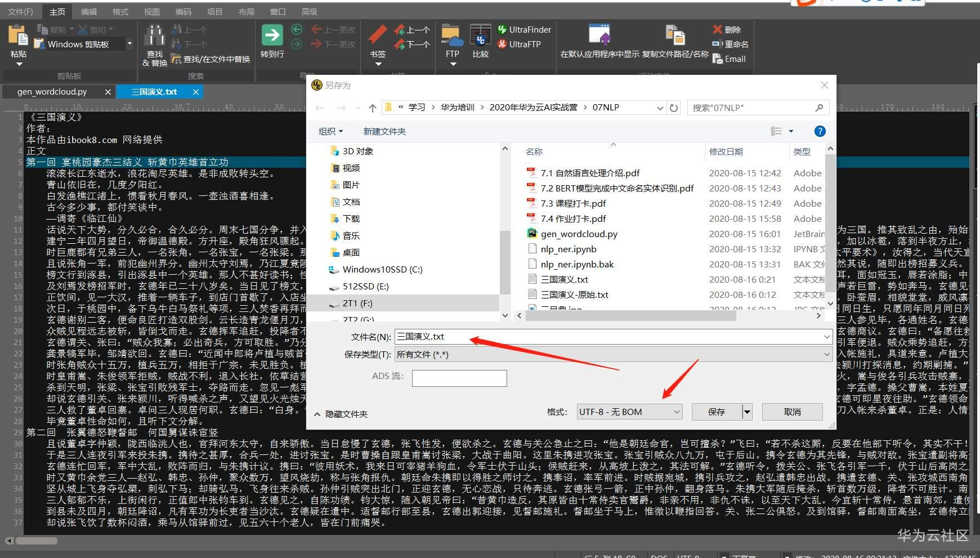Launch UltraFTP from the ribbon
The width and height of the screenshot is (980, 558).
pyautogui.click(x=519, y=44)
